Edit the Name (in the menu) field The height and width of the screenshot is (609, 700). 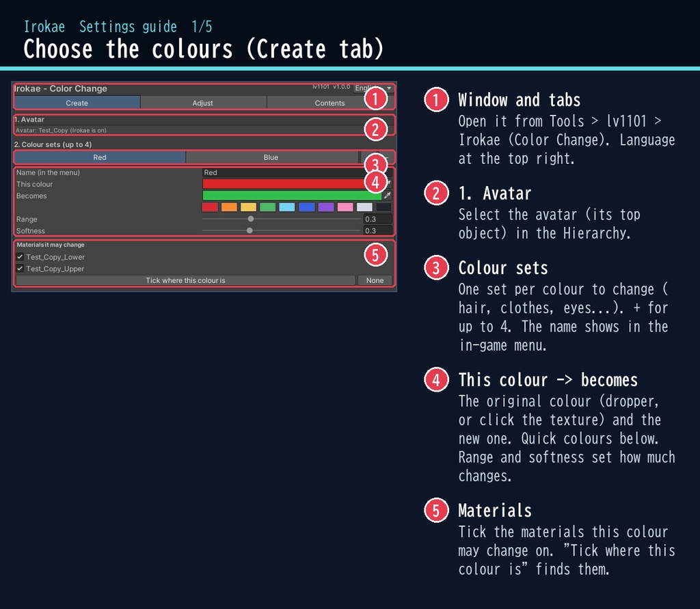[297, 172]
